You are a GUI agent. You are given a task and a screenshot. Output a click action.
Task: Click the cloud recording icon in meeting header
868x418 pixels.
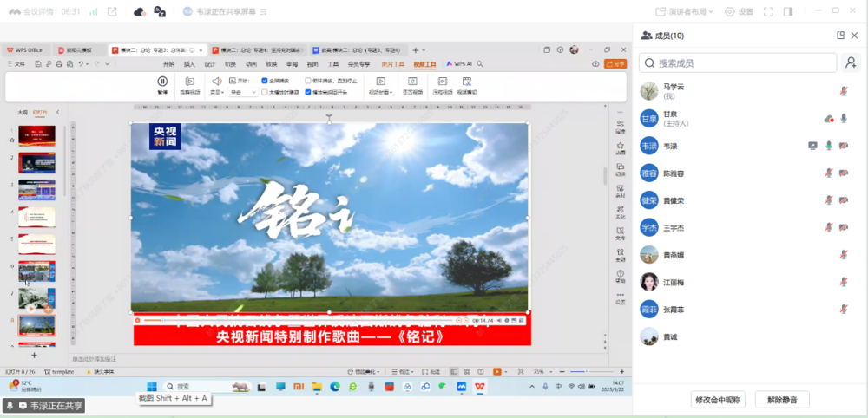tap(140, 11)
